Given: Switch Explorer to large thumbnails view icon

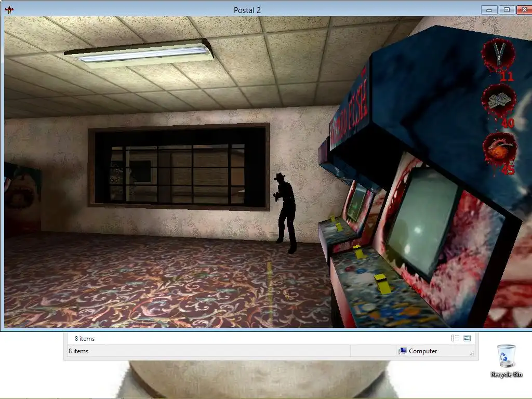Looking at the screenshot, I should point(467,338).
